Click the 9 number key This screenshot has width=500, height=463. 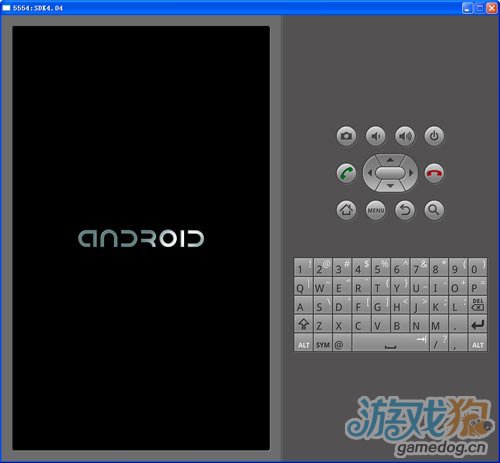click(x=458, y=267)
